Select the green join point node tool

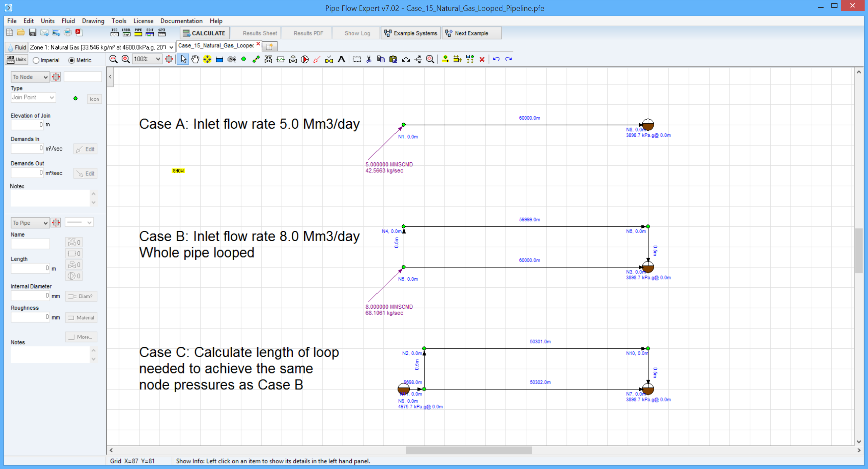pyautogui.click(x=244, y=59)
